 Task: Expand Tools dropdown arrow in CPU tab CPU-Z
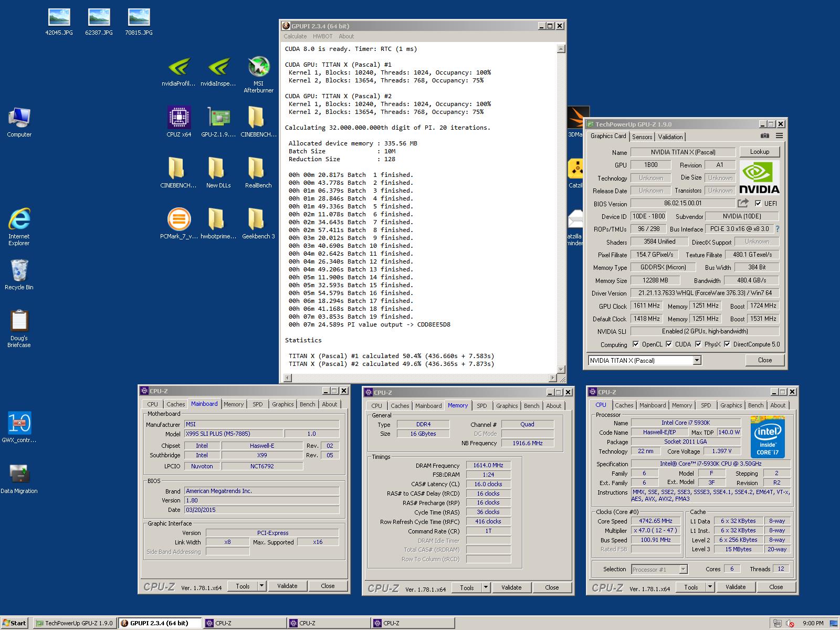tap(710, 587)
